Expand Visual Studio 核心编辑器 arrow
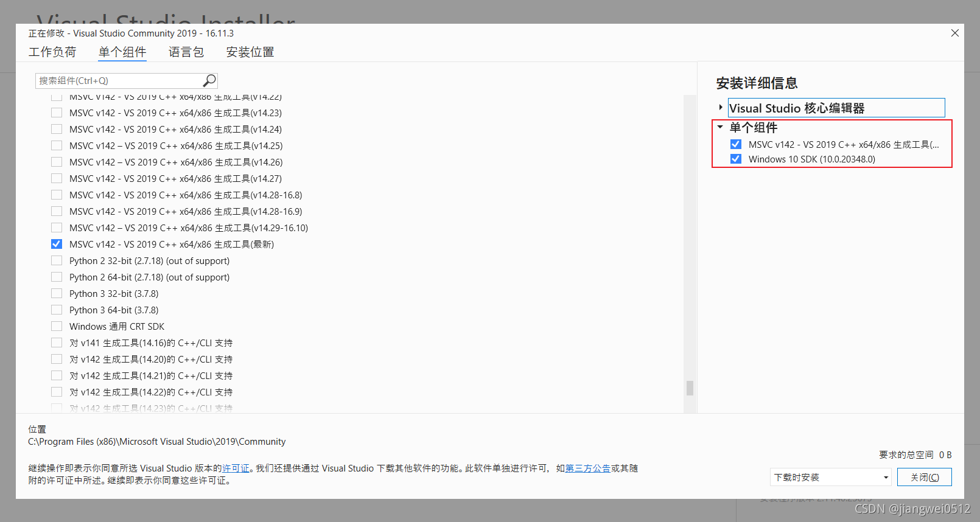The width and height of the screenshot is (980, 522). coord(721,108)
